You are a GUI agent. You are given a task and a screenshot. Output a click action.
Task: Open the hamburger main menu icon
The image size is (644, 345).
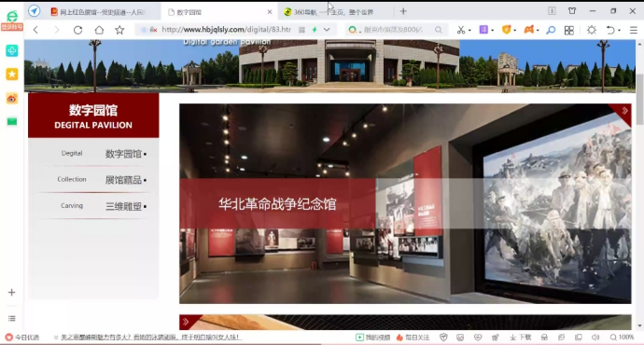coord(634,30)
